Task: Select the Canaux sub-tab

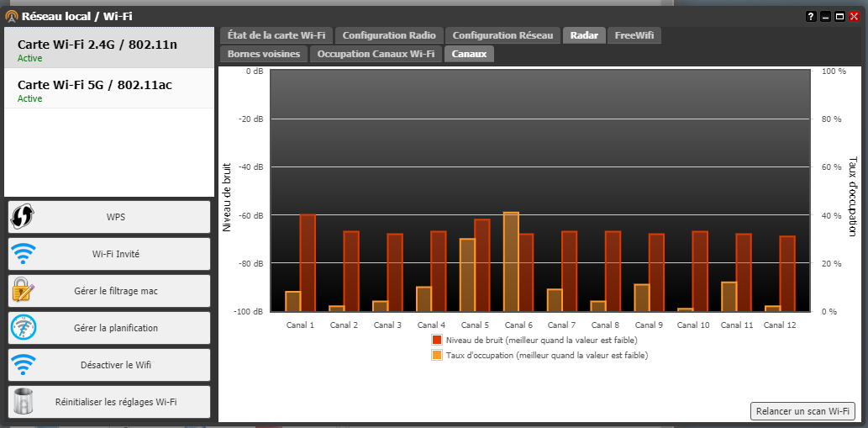Action: point(469,54)
